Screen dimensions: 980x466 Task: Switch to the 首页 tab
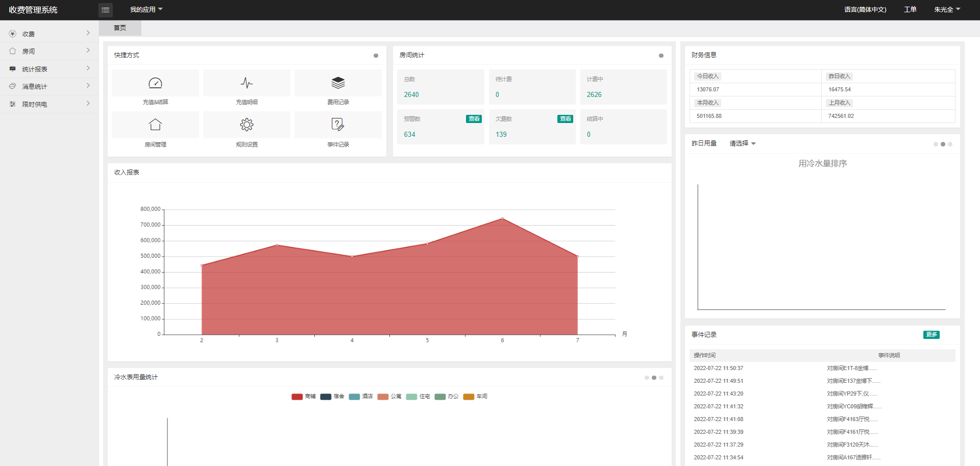[x=120, y=28]
